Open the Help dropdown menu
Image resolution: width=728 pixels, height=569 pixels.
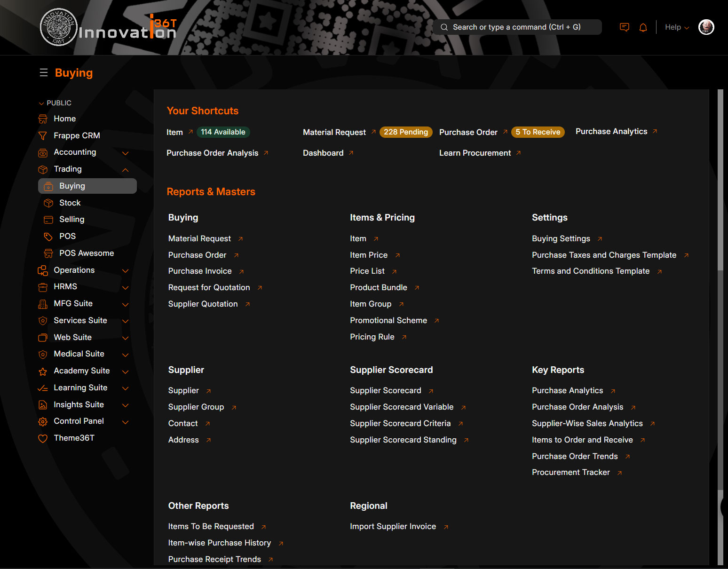coord(676,27)
